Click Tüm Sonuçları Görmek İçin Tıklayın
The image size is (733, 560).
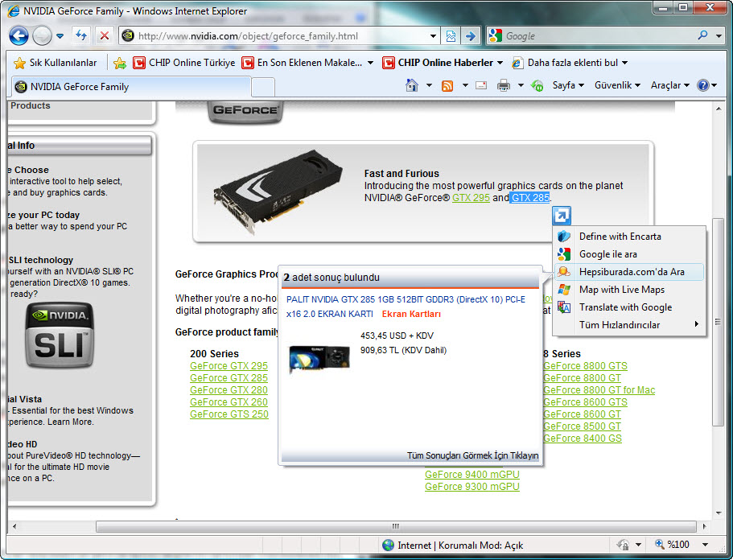click(x=472, y=455)
